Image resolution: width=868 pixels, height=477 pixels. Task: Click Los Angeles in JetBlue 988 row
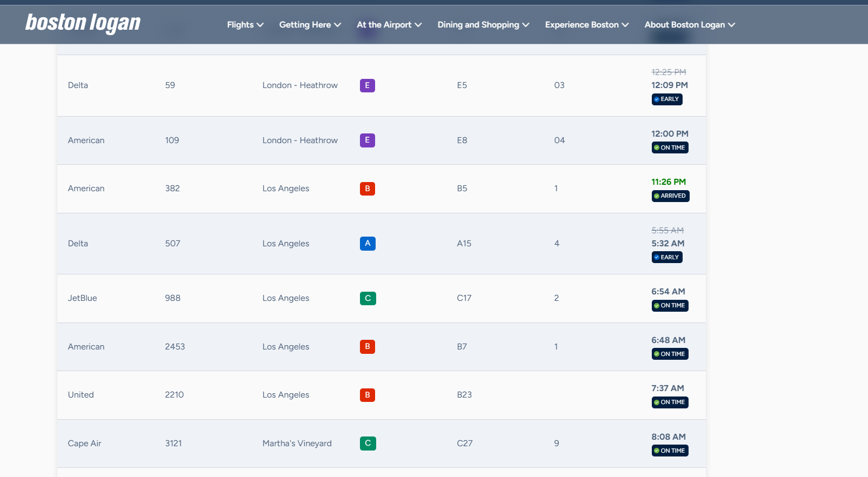coord(285,298)
